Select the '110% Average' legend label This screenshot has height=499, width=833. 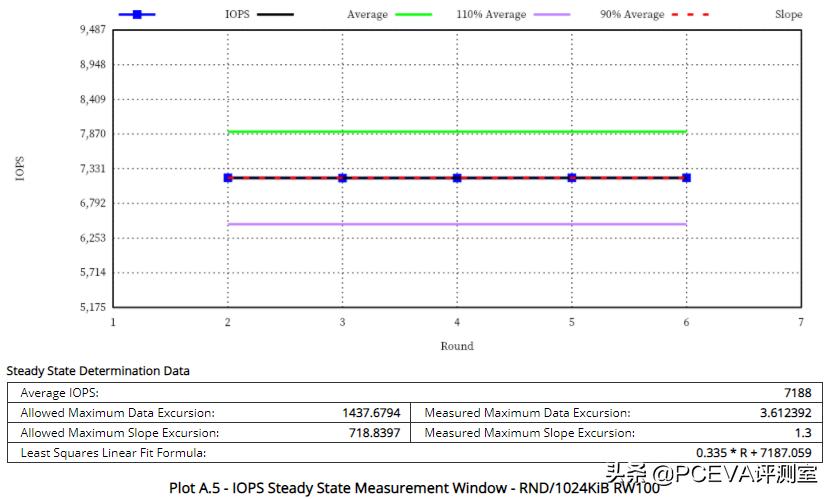click(x=491, y=14)
